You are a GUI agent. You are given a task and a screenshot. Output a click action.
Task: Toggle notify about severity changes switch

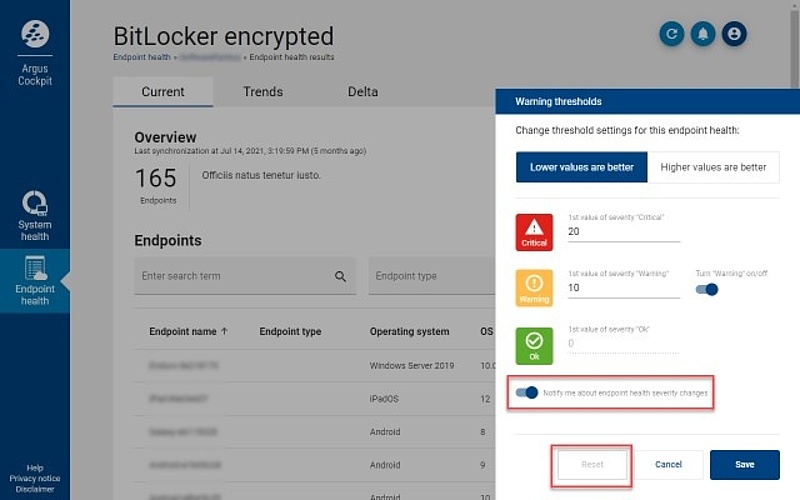pyautogui.click(x=527, y=392)
